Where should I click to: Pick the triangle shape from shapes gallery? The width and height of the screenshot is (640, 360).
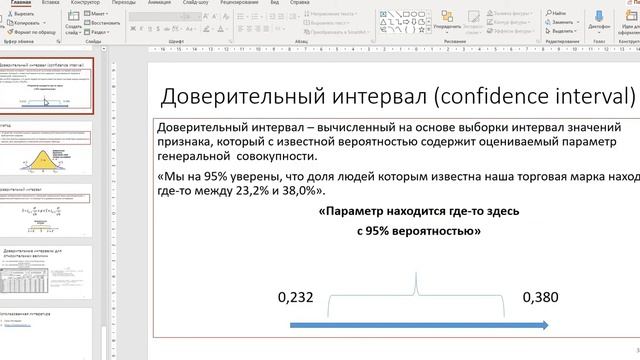(x=383, y=22)
